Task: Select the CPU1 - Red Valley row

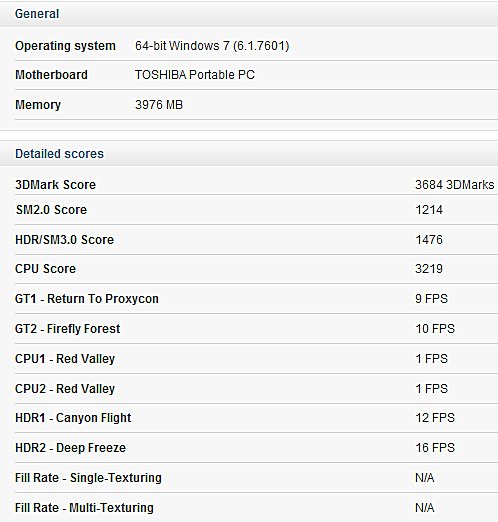Action: click(256, 359)
